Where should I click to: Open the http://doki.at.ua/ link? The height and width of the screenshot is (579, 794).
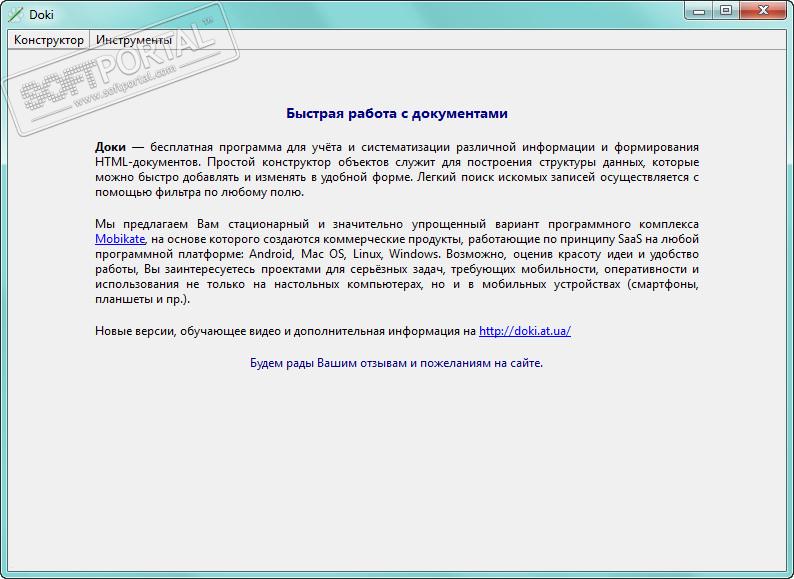click(x=525, y=331)
